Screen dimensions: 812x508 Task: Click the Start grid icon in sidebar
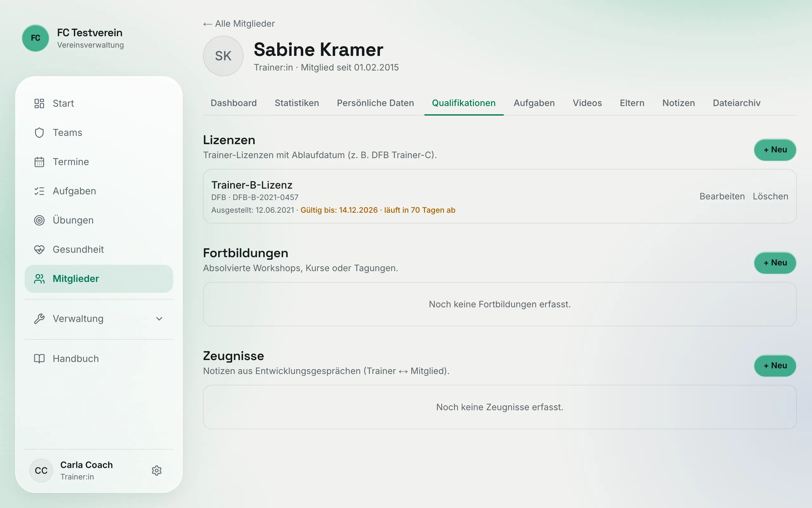39,104
